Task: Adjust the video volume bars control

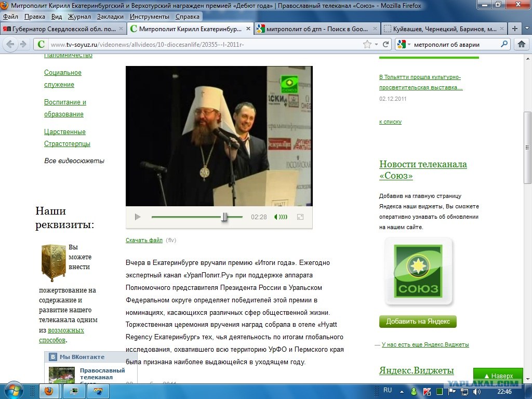Action: coord(283,217)
